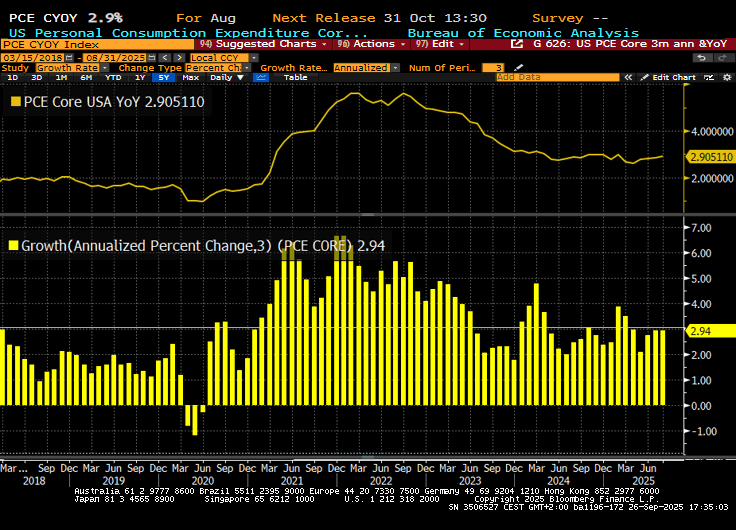Open chart settings gear icon

(x=726, y=77)
